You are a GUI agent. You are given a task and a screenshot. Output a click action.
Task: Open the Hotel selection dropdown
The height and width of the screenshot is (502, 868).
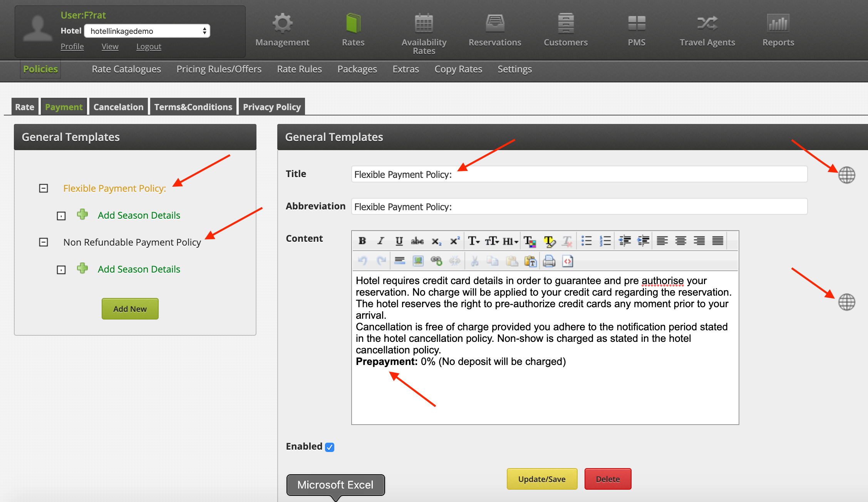[x=147, y=31]
